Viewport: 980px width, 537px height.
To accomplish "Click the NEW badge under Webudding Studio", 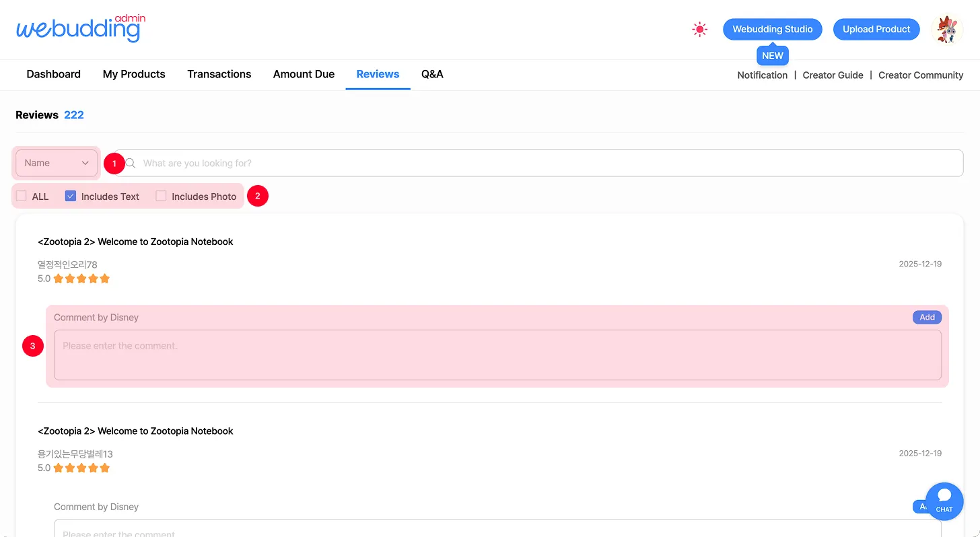I will click(x=773, y=56).
